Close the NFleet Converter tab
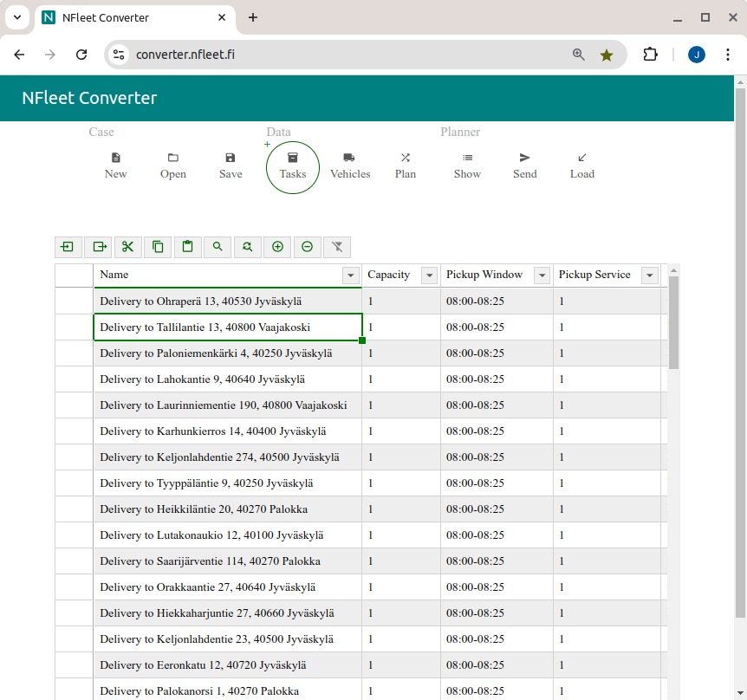This screenshot has width=747, height=700. click(222, 17)
